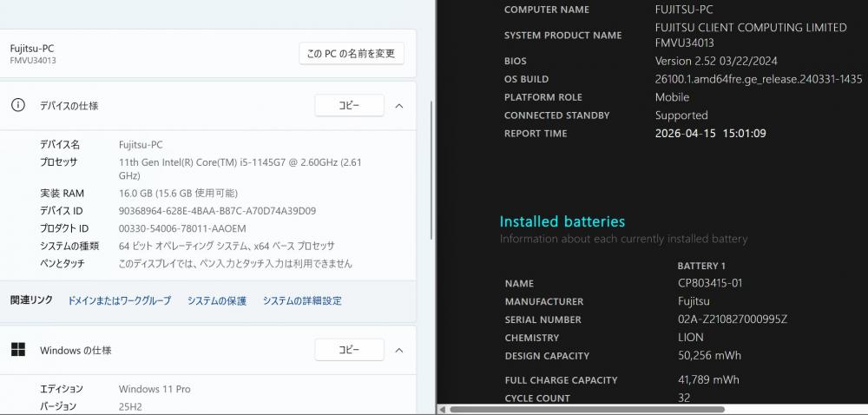
Task: Select the battery manufacturer Fujitsu value
Action: click(694, 301)
